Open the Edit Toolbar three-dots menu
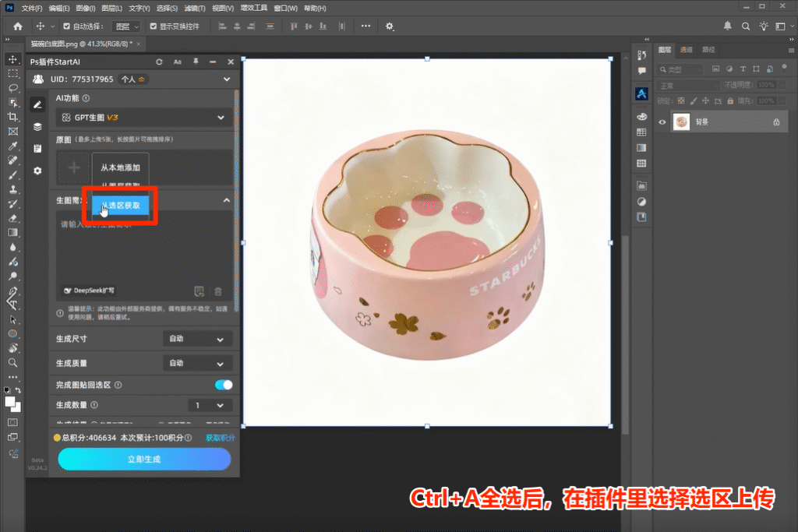The width and height of the screenshot is (798, 532). 12,377
